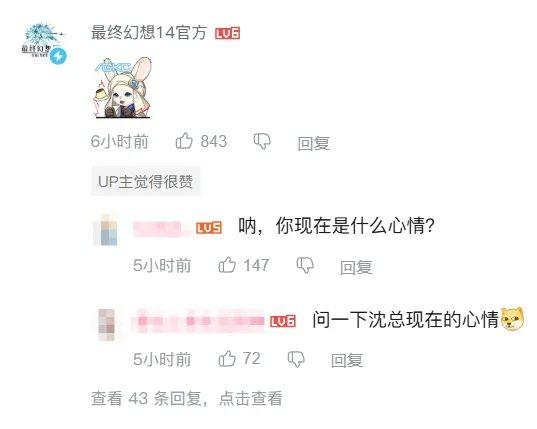Like the reply with 72 likes
This screenshot has width=537, height=429.
pyautogui.click(x=227, y=359)
